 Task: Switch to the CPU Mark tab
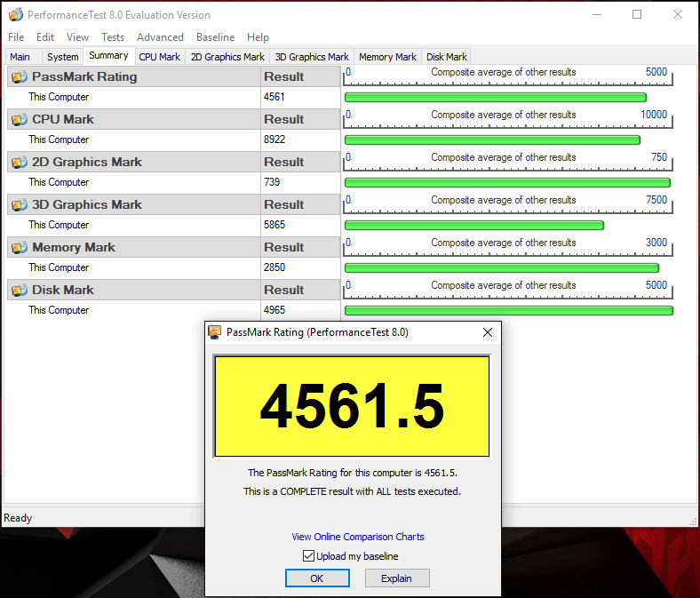click(160, 57)
